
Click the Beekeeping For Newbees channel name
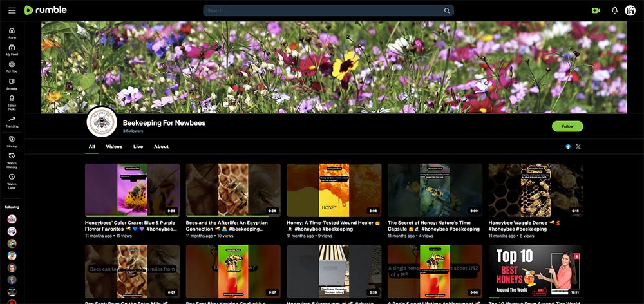click(164, 123)
